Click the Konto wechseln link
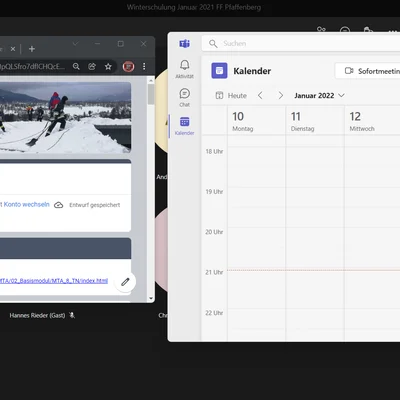400x400 pixels. click(x=26, y=204)
